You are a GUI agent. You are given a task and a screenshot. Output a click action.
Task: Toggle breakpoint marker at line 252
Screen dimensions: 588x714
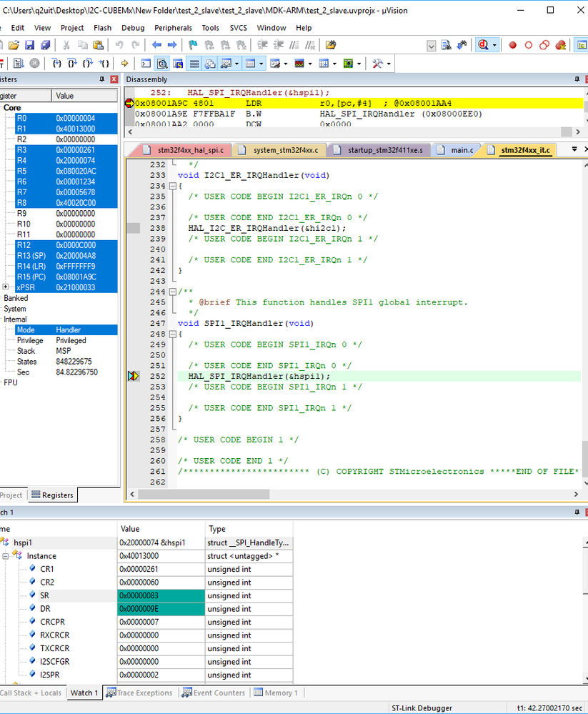click(x=133, y=376)
